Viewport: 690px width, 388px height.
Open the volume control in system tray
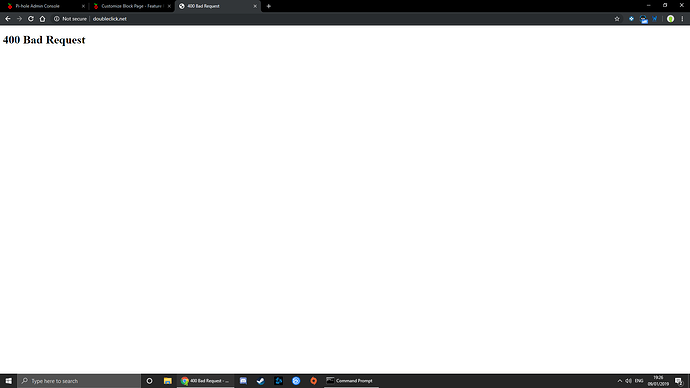(628, 381)
